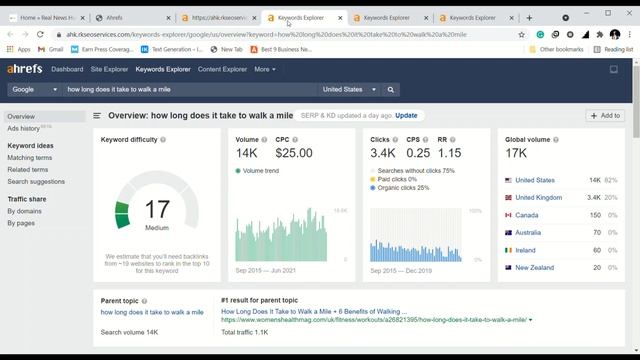This screenshot has height=360, width=640.
Task: Click the keyword search input field
Action: click(x=190, y=89)
